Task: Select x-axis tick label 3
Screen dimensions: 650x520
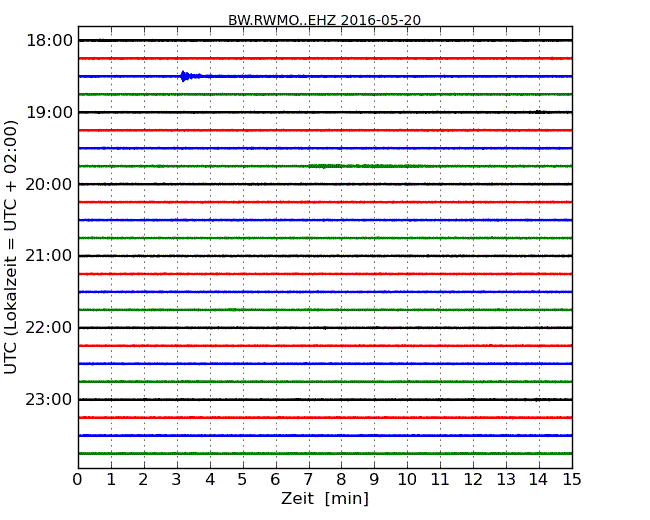Action: tap(177, 480)
